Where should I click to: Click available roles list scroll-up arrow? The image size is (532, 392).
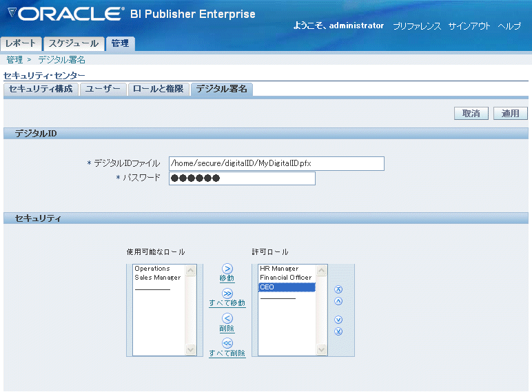pyautogui.click(x=191, y=270)
